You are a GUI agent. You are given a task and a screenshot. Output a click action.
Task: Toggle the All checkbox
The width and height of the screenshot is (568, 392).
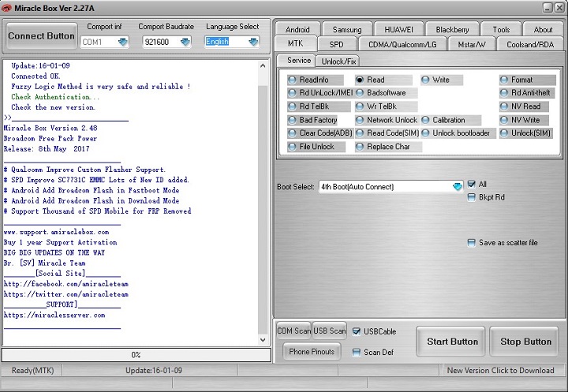click(471, 185)
